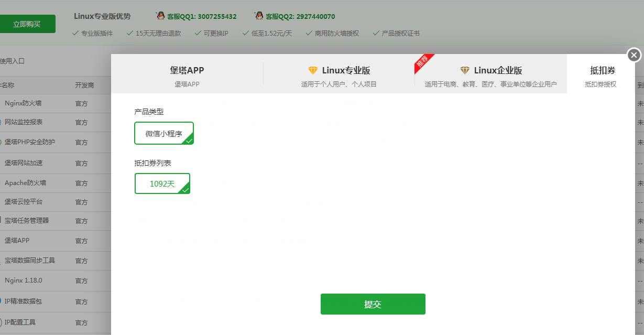
Task: Click the yellow diamond icon of Linux专业版
Action: 313,70
